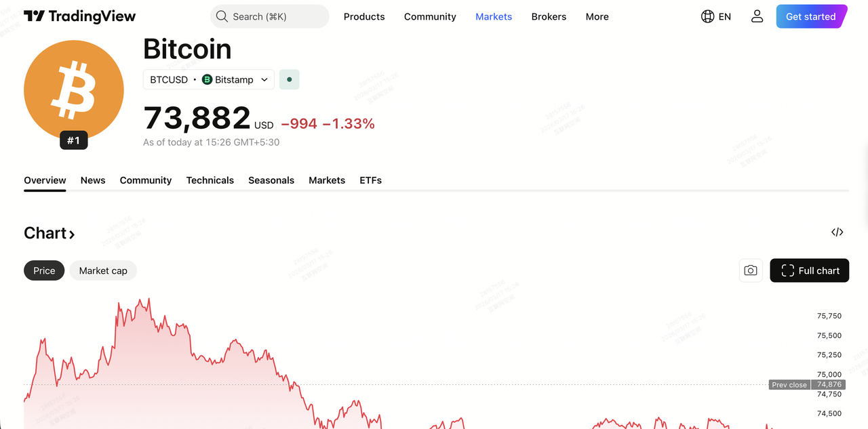Click the large Bitcoin logo
This screenshot has width=868, height=429.
74,90
